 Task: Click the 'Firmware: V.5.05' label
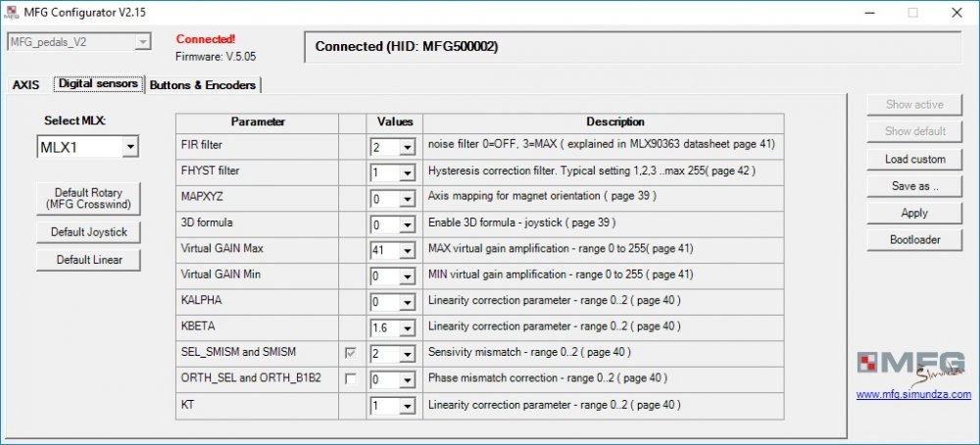tap(216, 57)
